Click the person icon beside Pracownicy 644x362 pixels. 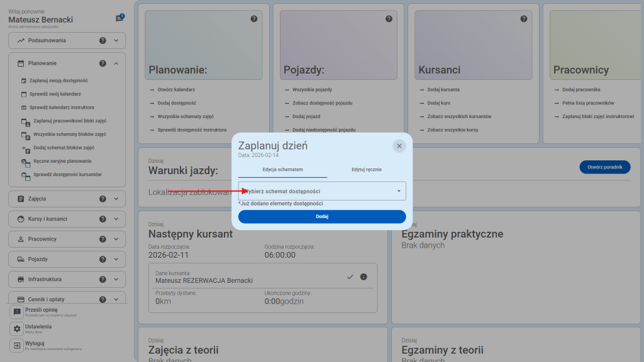pos(21,239)
